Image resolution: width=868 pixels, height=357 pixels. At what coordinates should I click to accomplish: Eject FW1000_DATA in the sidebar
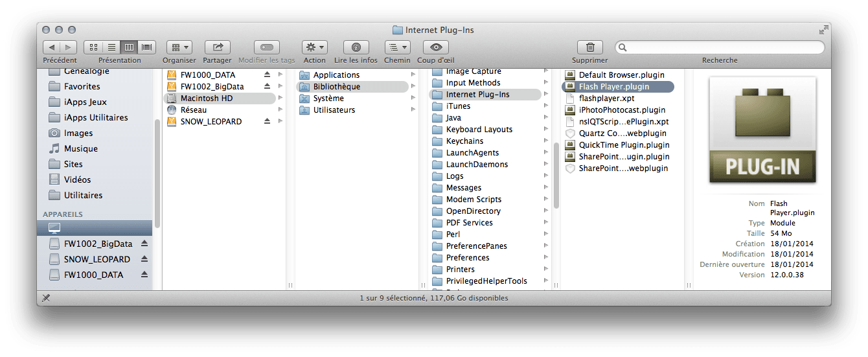click(x=144, y=275)
